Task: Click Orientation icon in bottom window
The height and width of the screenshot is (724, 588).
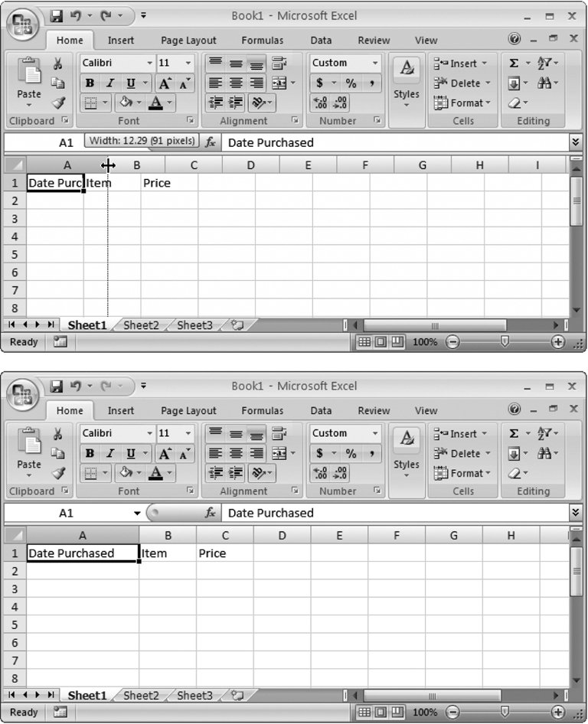Action: [258, 473]
